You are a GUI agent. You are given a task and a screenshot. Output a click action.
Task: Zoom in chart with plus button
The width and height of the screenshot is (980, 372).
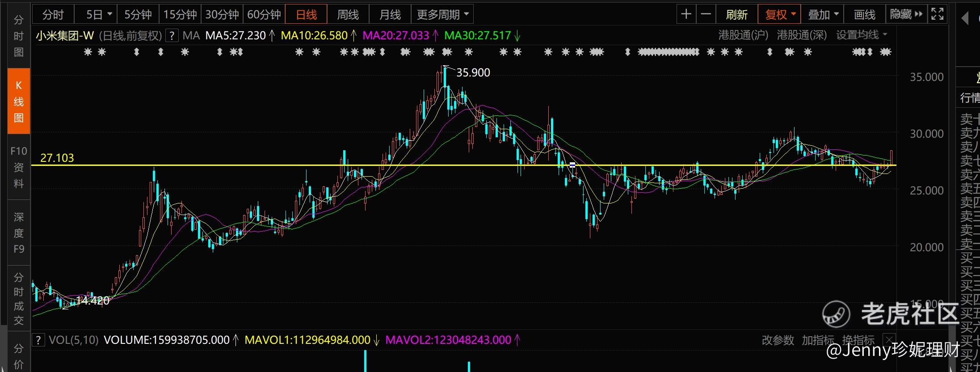point(686,14)
